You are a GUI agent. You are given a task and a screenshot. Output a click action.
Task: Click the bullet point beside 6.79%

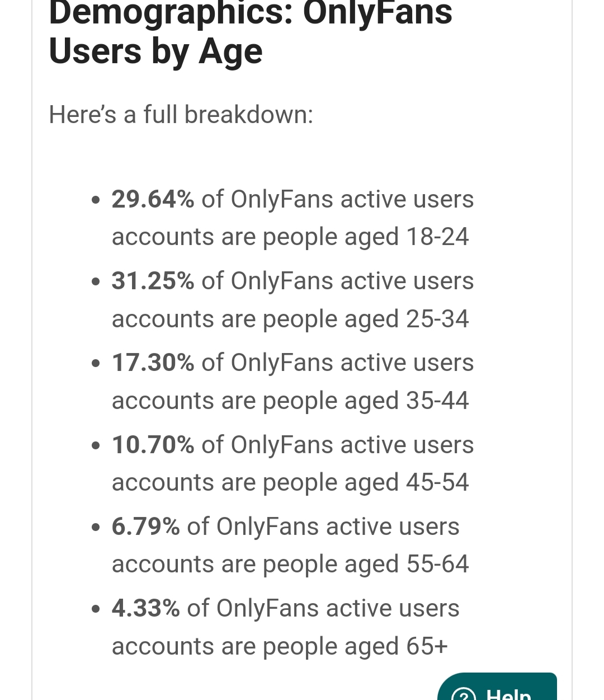pos(97,528)
